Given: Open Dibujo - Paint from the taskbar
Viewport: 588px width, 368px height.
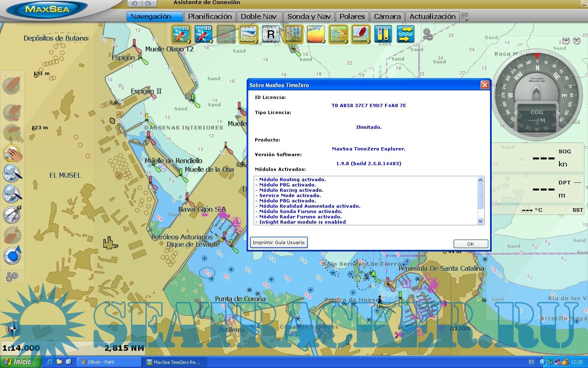Looking at the screenshot, I should point(109,362).
